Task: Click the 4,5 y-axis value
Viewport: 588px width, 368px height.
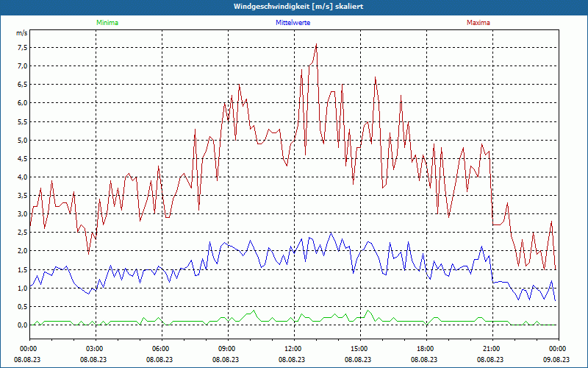Action: click(22, 158)
